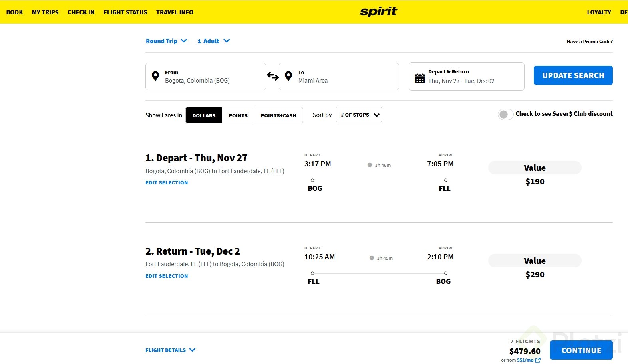This screenshot has width=628, height=364.
Task: Show fares in Points+Cash
Action: pyautogui.click(x=278, y=115)
